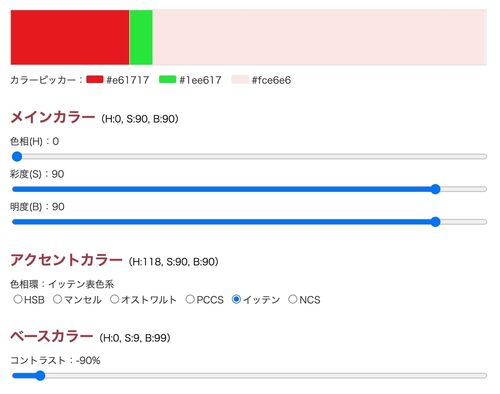Select the イッテン radio button
This screenshot has height=394, width=500.
point(236,299)
